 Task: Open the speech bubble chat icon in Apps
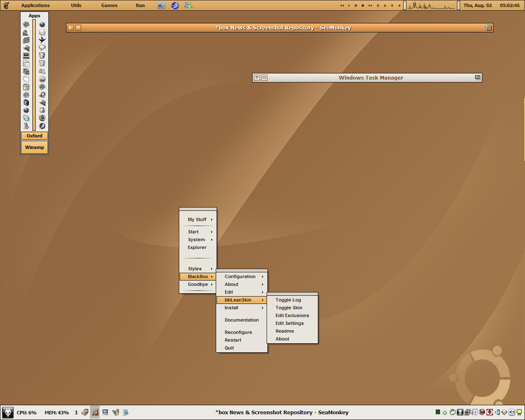(42, 48)
